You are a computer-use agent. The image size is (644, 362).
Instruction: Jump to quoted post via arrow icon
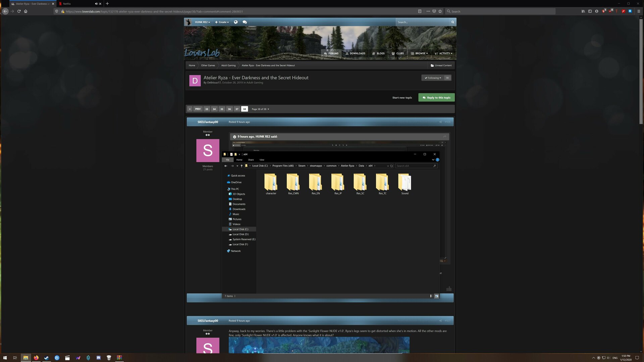(445, 137)
